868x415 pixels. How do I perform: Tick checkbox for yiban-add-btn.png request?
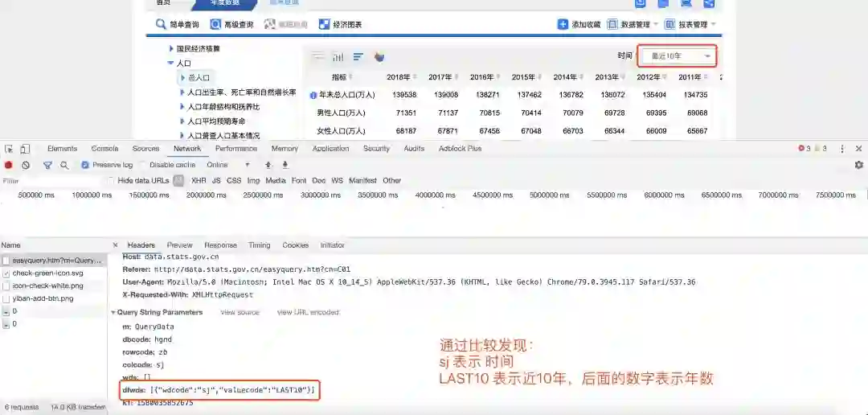pyautogui.click(x=6, y=298)
